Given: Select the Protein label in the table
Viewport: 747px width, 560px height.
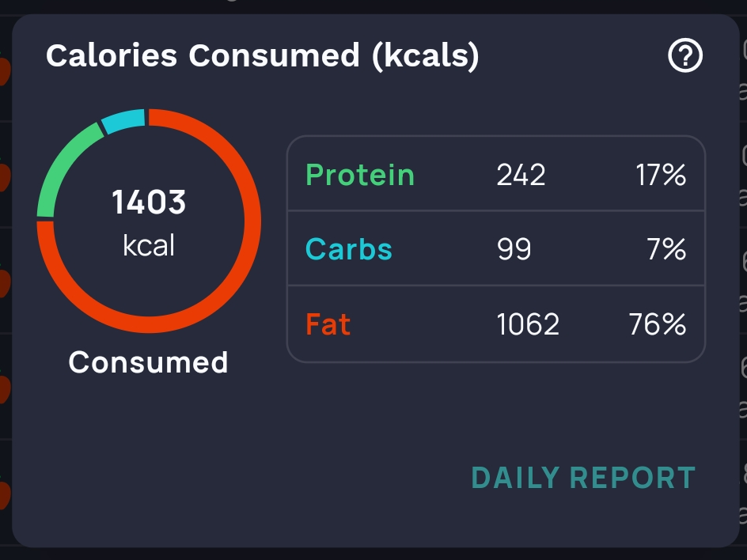Looking at the screenshot, I should tap(360, 175).
